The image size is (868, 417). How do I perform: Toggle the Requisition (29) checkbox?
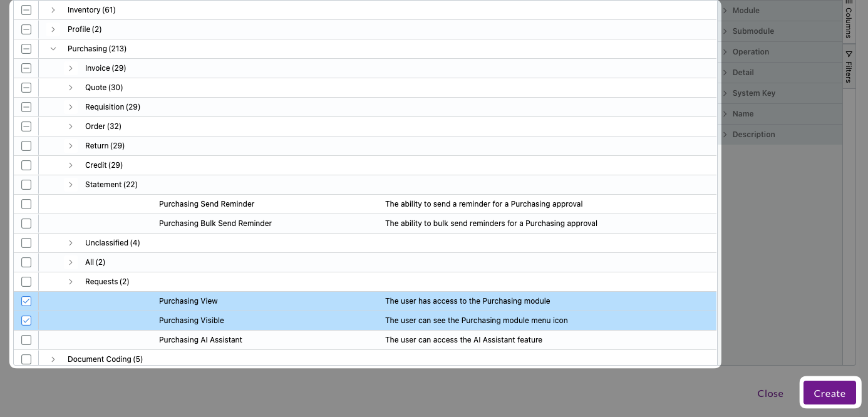pos(26,107)
